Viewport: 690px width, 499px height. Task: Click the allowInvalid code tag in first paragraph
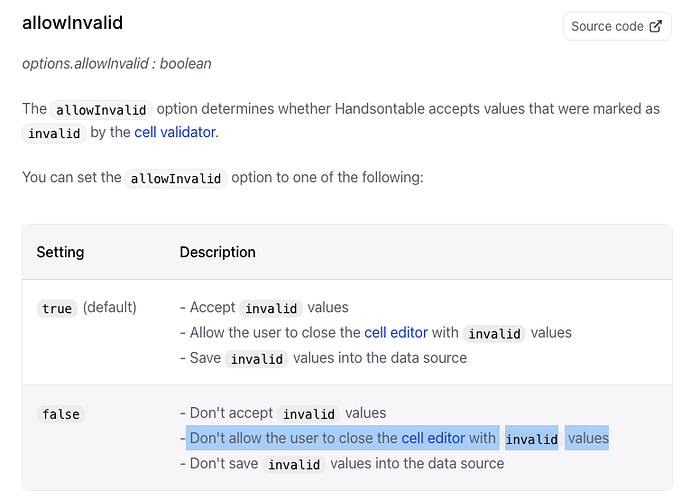pyautogui.click(x=101, y=110)
